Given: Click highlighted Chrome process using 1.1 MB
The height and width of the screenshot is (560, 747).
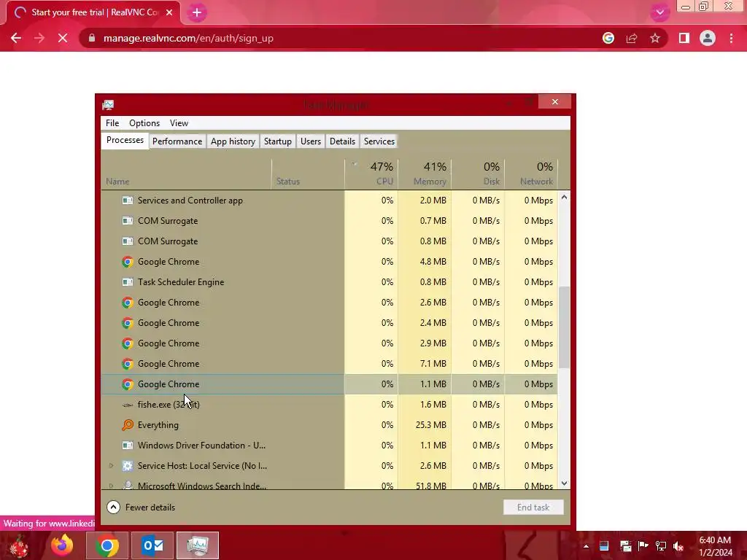Looking at the screenshot, I should pyautogui.click(x=329, y=384).
